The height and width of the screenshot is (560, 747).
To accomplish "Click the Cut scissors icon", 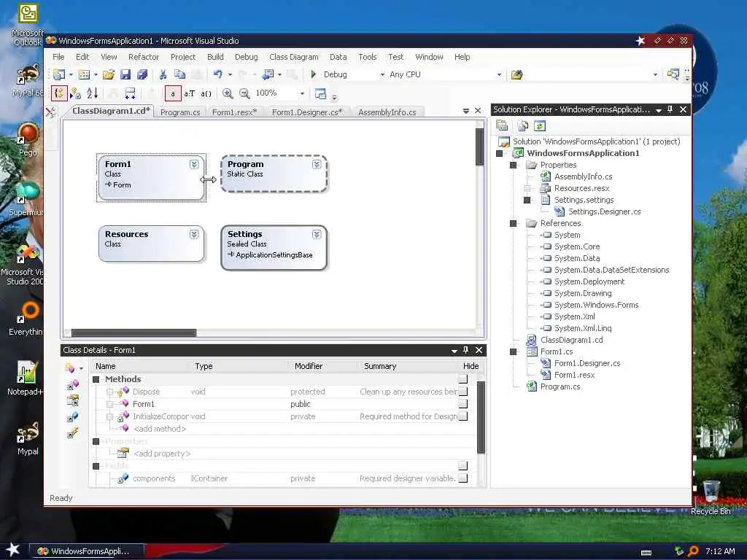I will [163, 74].
